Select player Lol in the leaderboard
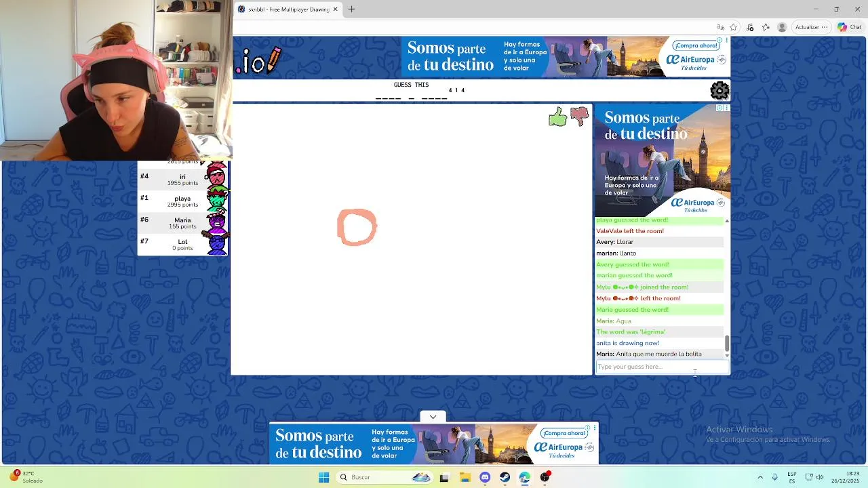The image size is (868, 488). [x=182, y=245]
